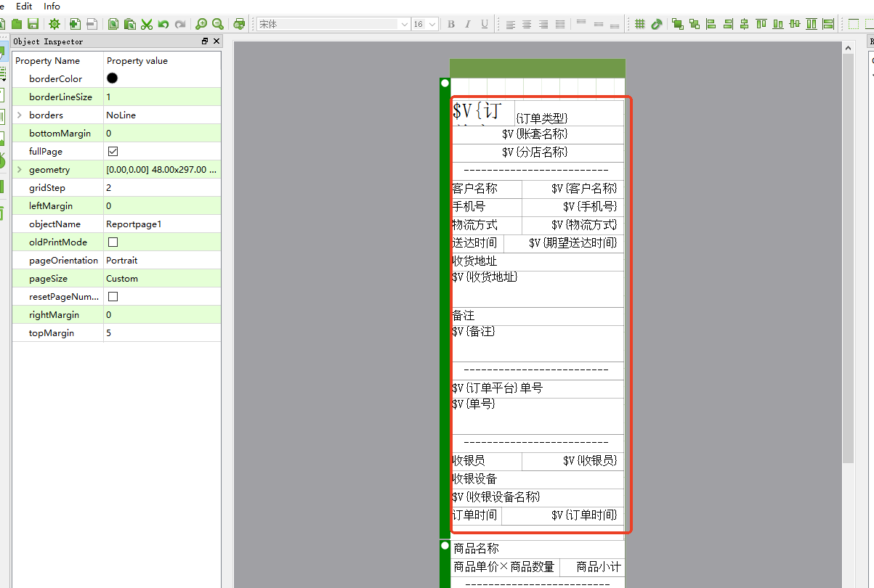
Task: Click the Save report icon
Action: (33, 24)
